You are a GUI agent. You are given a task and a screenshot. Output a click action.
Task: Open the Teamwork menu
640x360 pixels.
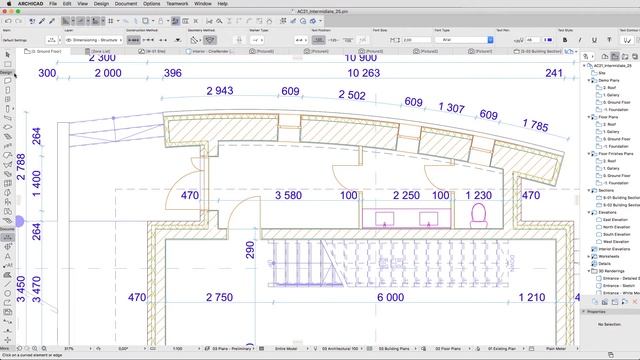pos(177,4)
